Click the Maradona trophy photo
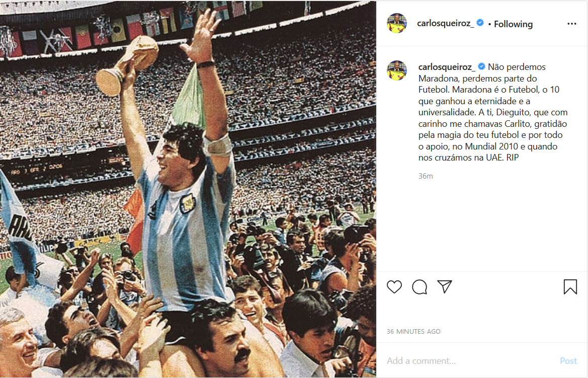Screen dimensions: 588x378 tap(188, 189)
